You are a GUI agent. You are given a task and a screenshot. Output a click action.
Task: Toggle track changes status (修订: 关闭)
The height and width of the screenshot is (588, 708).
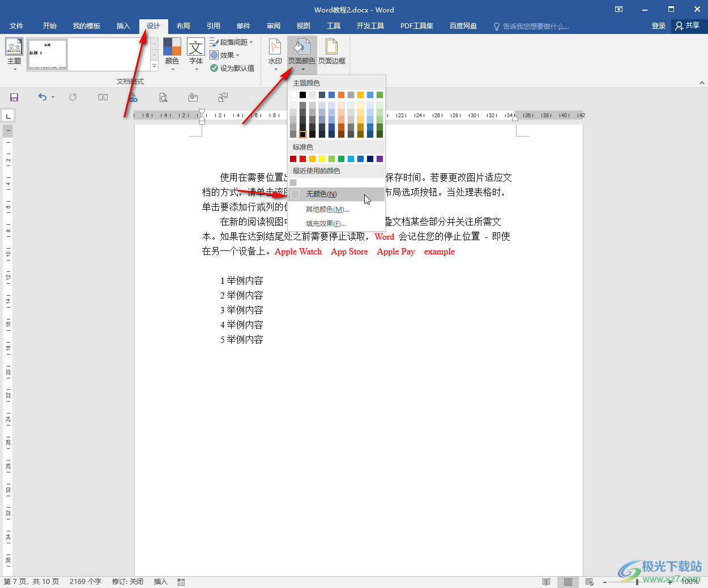(x=127, y=582)
